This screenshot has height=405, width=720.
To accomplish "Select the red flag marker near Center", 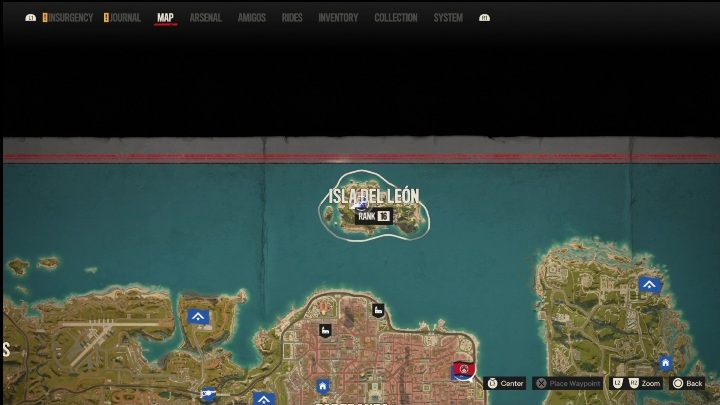I will point(463,371).
